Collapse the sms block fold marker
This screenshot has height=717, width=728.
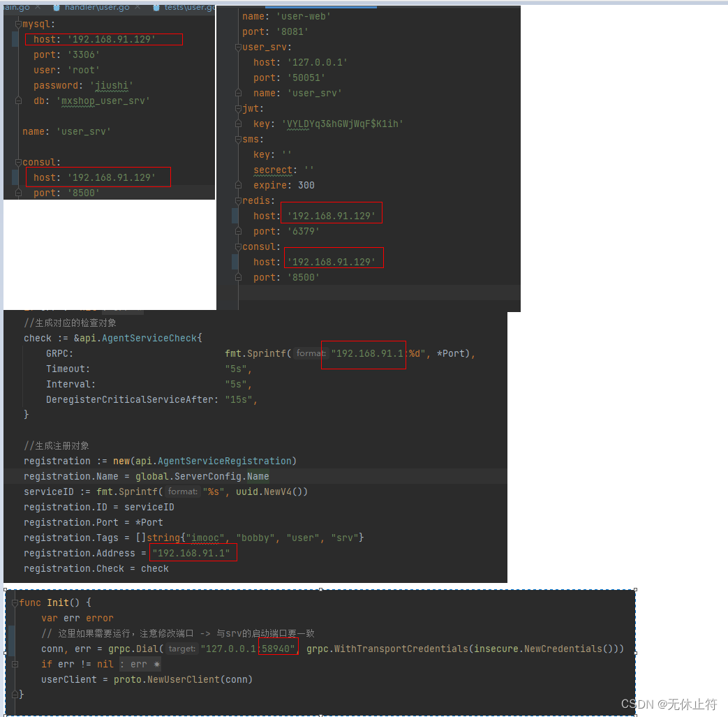238,140
